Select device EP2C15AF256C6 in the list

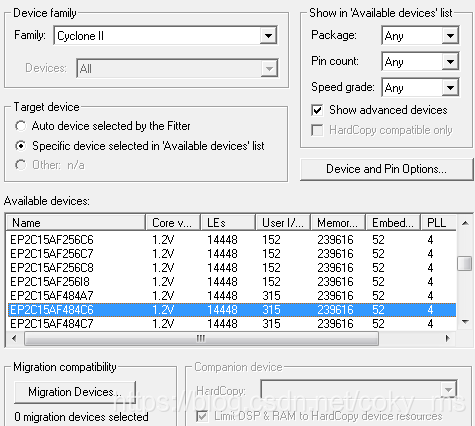[x=231, y=240]
